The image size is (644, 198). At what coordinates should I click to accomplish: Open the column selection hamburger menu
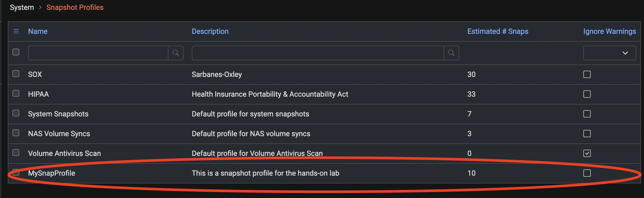[16, 31]
